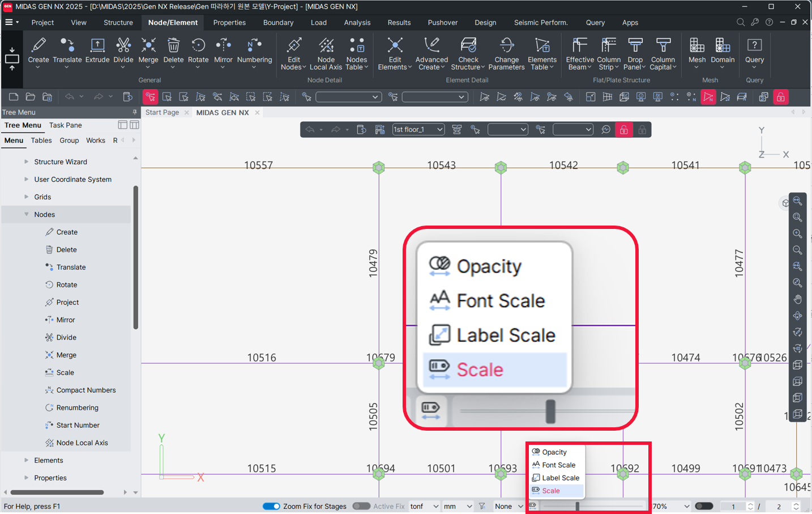Click the Tree Menu vertical scrollbar
The height and width of the screenshot is (514, 812).
(x=136, y=257)
